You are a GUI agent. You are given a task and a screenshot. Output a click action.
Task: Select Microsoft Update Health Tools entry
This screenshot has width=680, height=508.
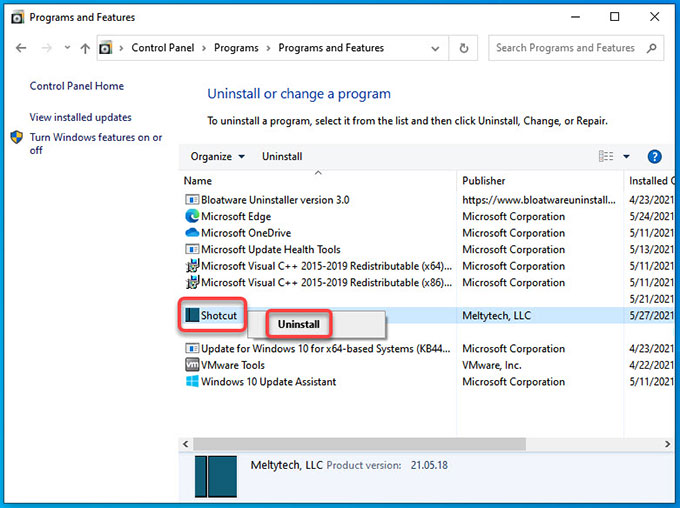point(271,249)
